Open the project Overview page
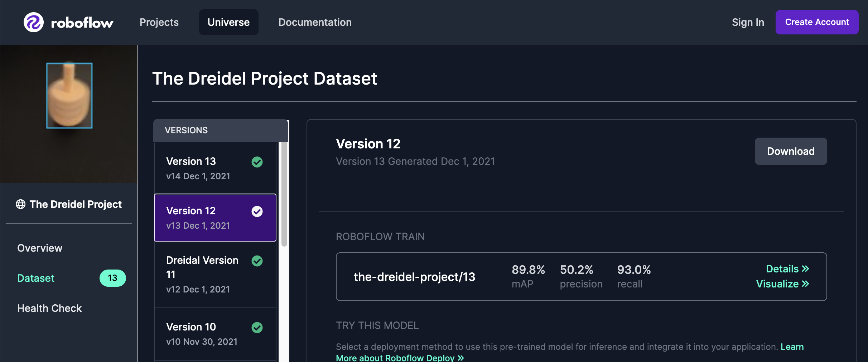Viewport: 868px width, 362px height. pyautogui.click(x=39, y=248)
